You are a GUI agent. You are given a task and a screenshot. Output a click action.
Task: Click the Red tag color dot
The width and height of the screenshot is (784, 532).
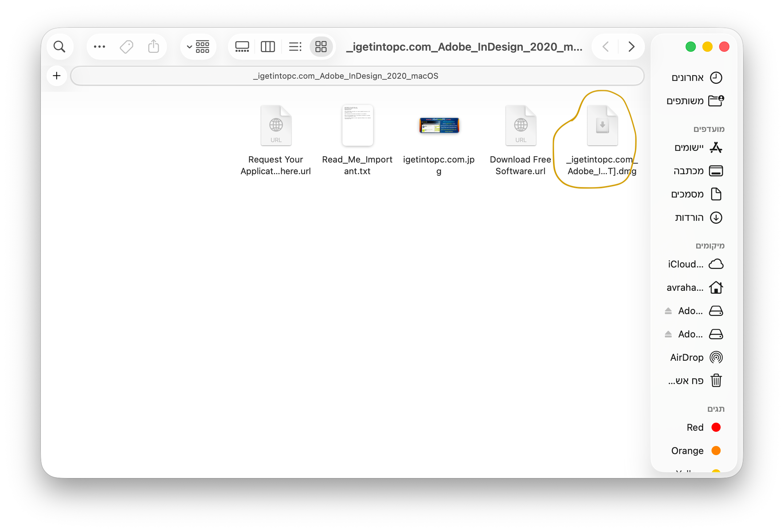[716, 427]
